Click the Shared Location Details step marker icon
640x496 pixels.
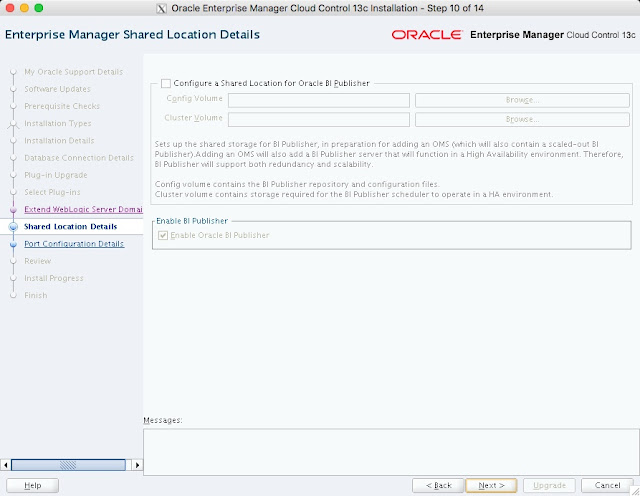pyautogui.click(x=13, y=227)
